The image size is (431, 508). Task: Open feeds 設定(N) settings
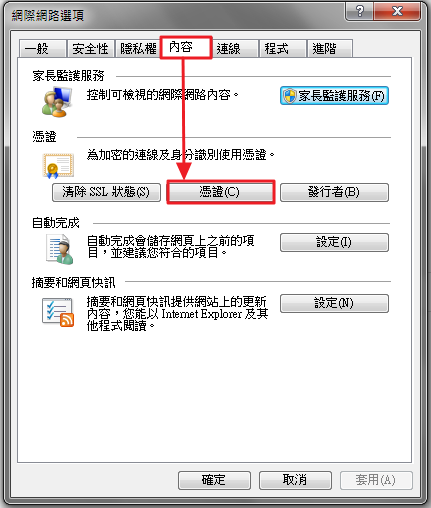coord(334,303)
